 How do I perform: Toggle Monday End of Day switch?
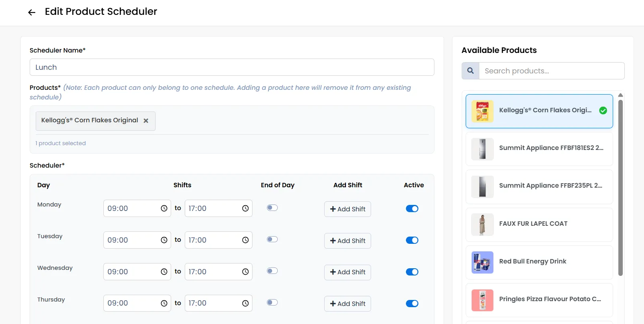(x=272, y=208)
